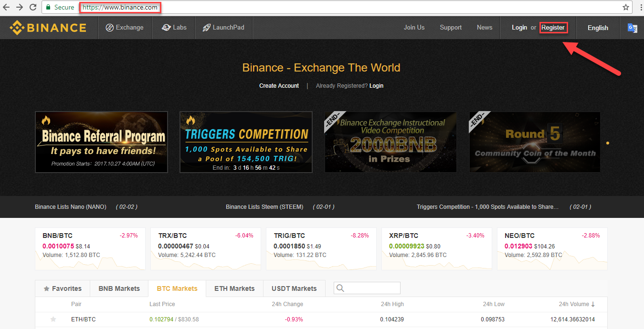Bookmark page using star icon
This screenshot has width=644, height=329.
click(625, 7)
